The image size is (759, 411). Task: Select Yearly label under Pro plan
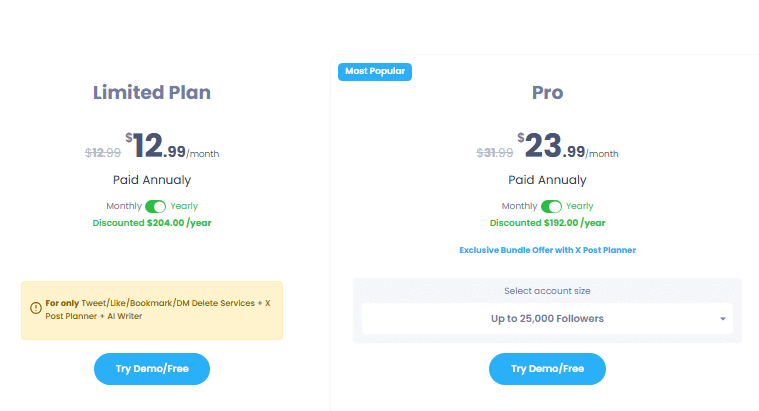580,206
